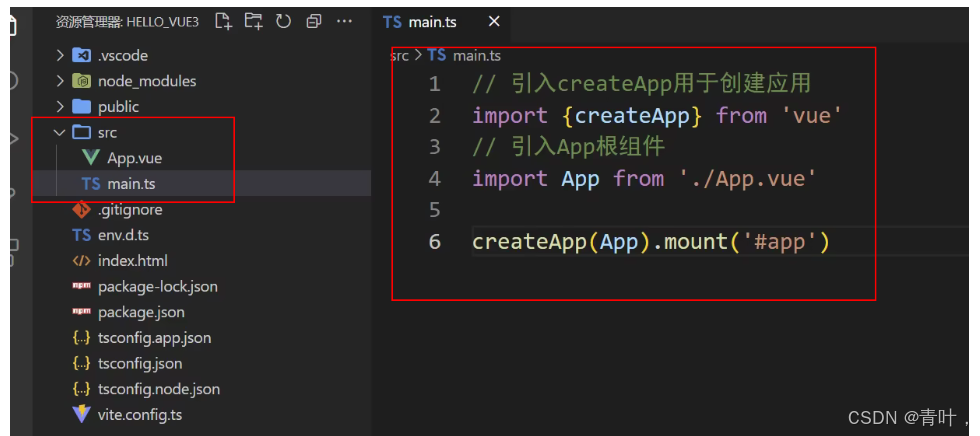Click the node_modules folder icon

(x=82, y=81)
